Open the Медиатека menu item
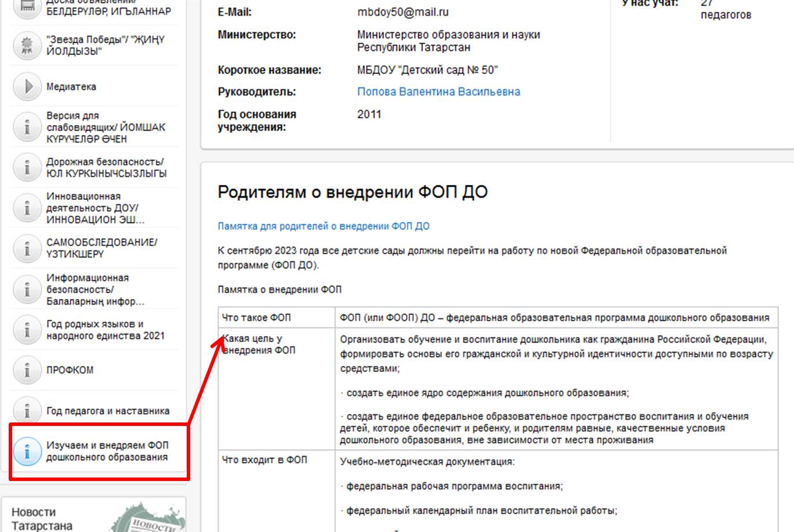The image size is (794, 532). click(x=71, y=87)
